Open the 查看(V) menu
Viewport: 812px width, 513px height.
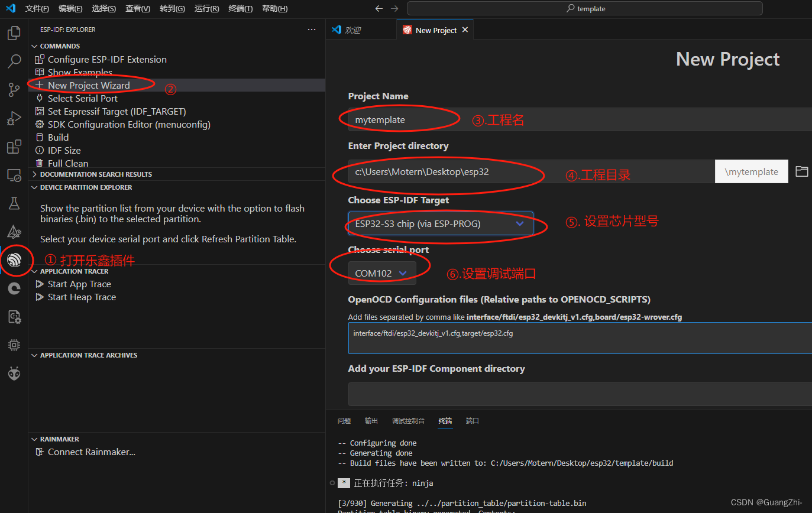(x=138, y=8)
